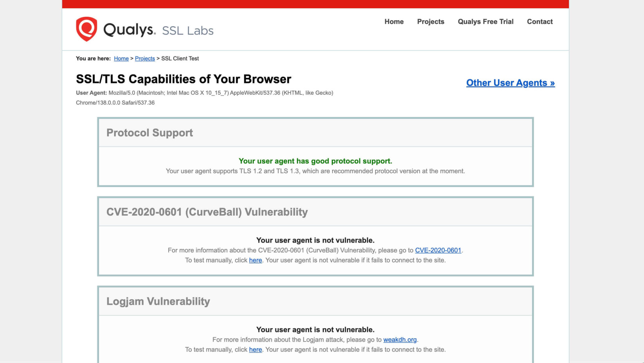This screenshot has height=363, width=644.
Task: Select CurveBall 'Your user agent is not vulnerable.' text
Action: pos(315,240)
